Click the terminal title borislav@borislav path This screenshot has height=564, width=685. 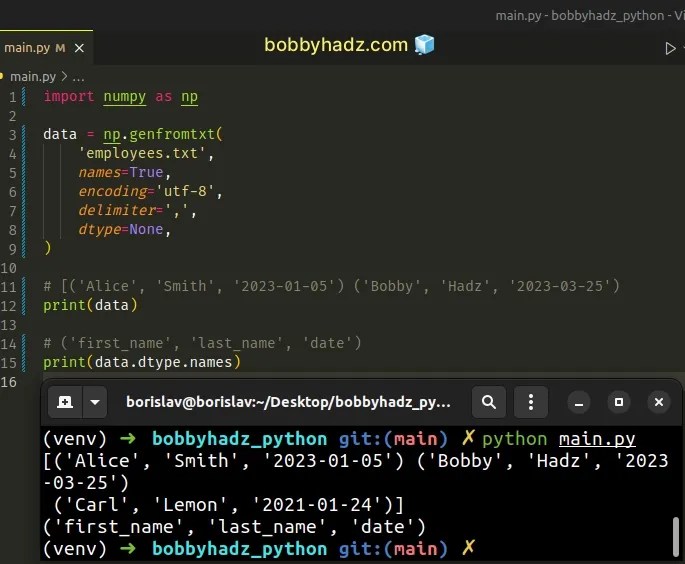[x=288, y=402]
